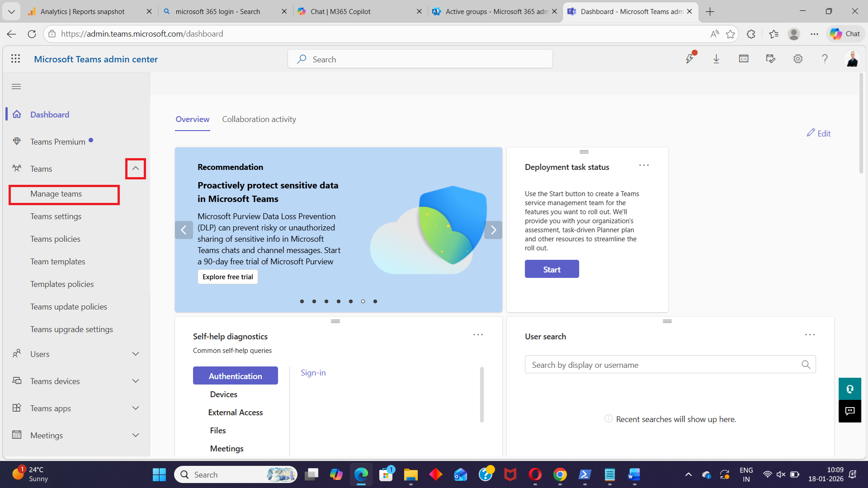Open the settings gear icon in header
Viewport: 868px width, 488px height.
pos(797,59)
